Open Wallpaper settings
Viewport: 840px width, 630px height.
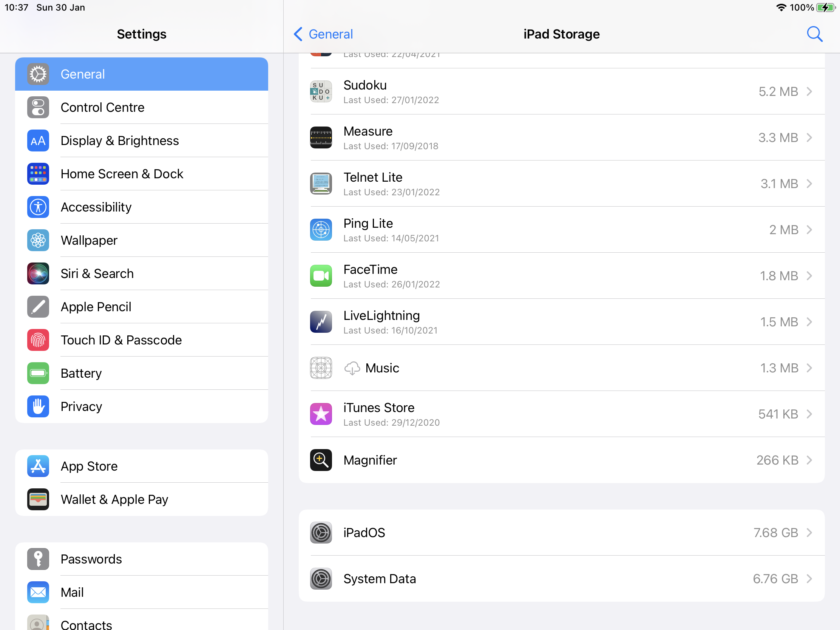tap(142, 240)
